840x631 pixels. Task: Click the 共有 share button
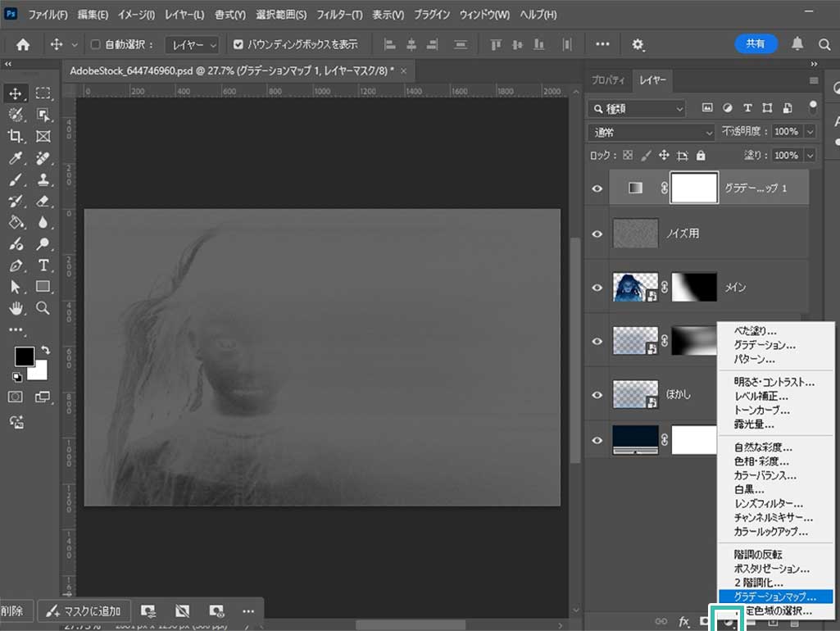click(756, 43)
